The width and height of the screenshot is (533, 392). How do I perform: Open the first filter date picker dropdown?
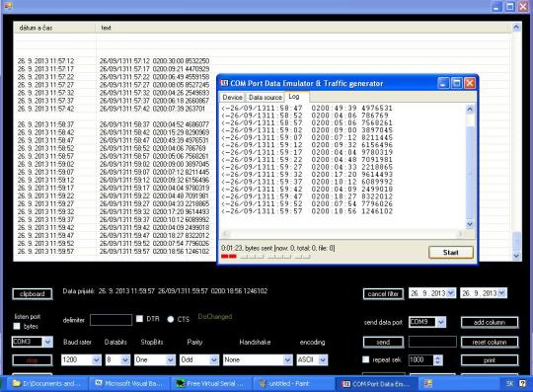tap(451, 293)
